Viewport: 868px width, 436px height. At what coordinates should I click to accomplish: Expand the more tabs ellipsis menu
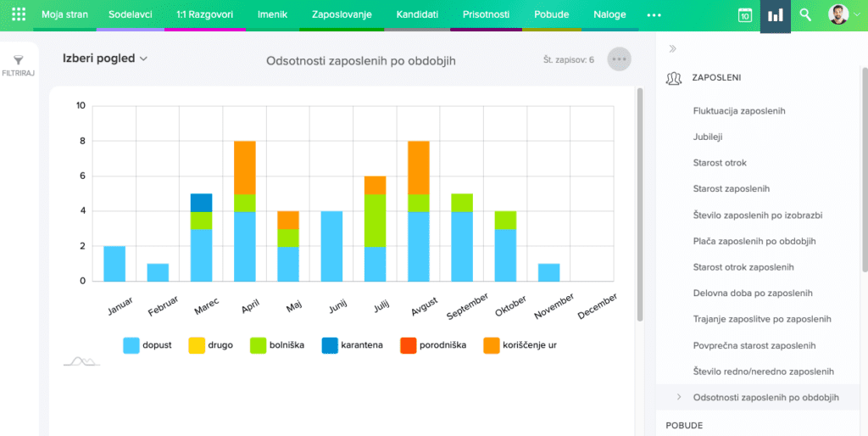point(654,15)
